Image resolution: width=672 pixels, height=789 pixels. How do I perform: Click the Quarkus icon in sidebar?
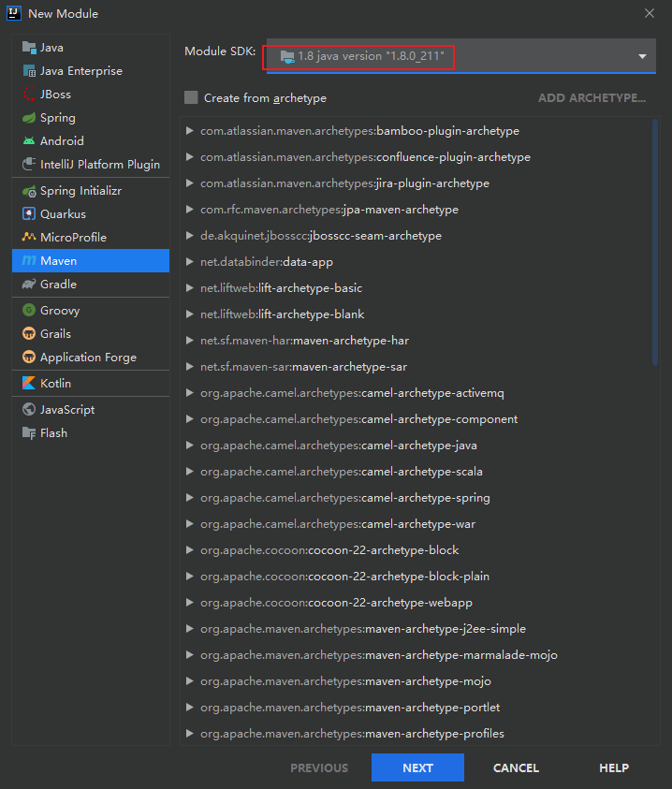pos(29,214)
